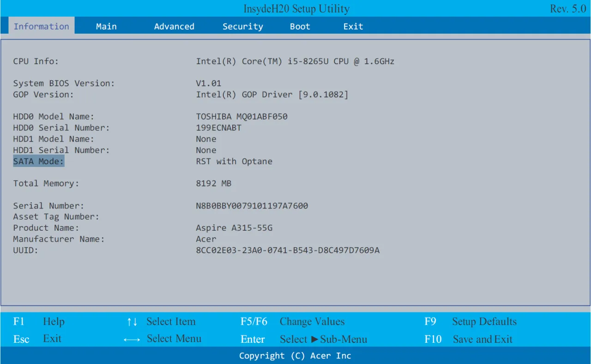Image resolution: width=591 pixels, height=364 pixels.
Task: Click the InsydeH20 Setup Utility title
Action: click(296, 9)
